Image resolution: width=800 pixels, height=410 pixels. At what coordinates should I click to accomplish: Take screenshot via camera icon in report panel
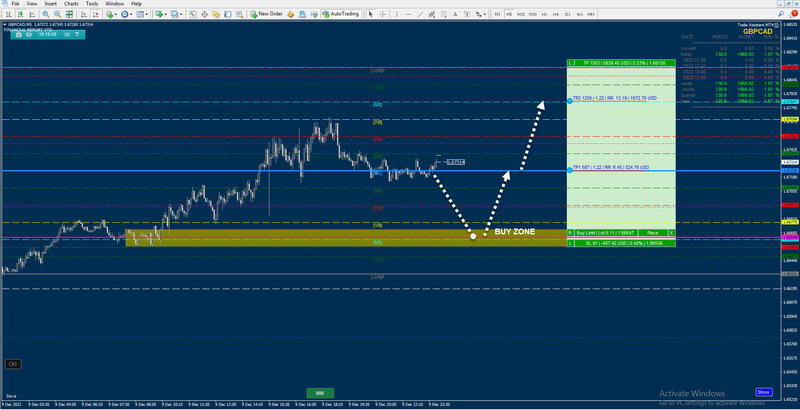tap(19, 35)
